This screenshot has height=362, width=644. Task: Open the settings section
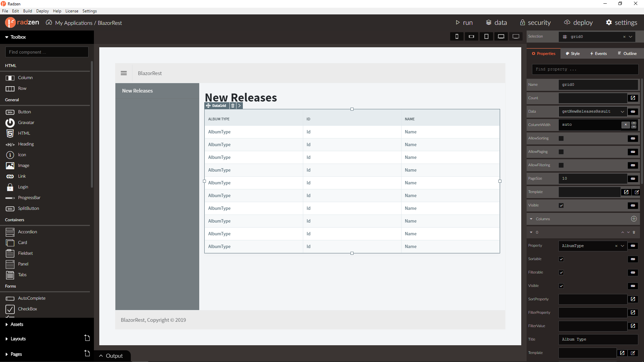(622, 22)
